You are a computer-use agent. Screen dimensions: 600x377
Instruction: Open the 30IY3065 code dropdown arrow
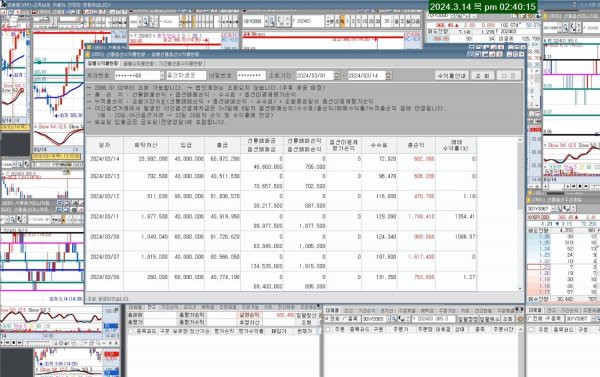[x=388, y=319]
